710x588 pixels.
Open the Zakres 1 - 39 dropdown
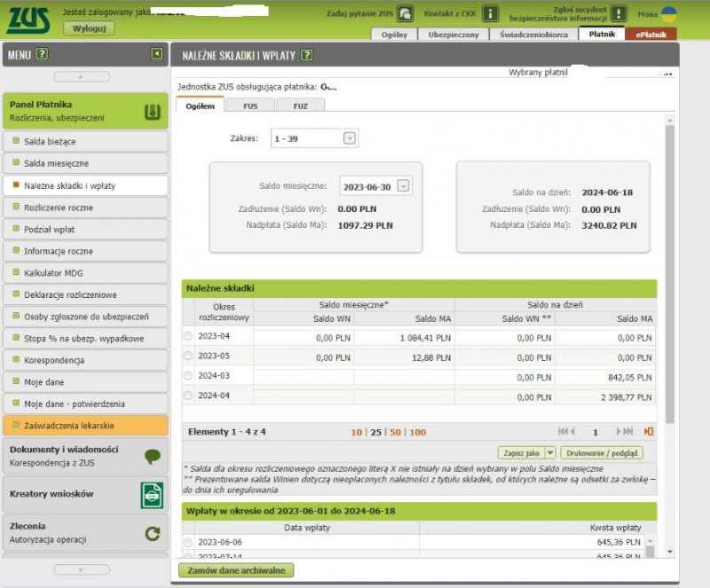349,138
